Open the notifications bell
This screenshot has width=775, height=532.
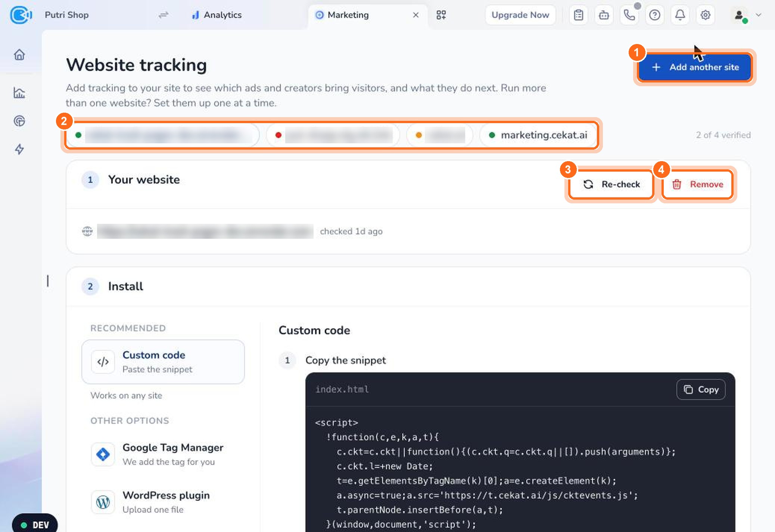point(680,15)
